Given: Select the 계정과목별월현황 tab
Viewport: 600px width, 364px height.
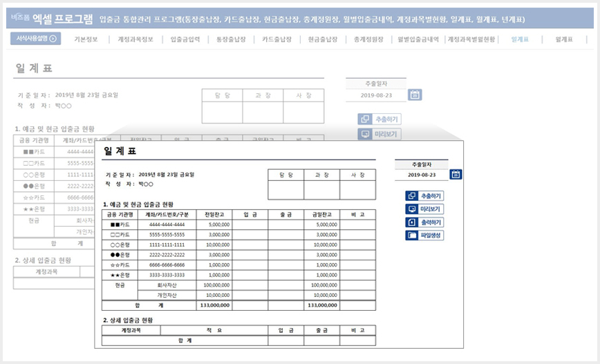Looking at the screenshot, I should [471, 39].
